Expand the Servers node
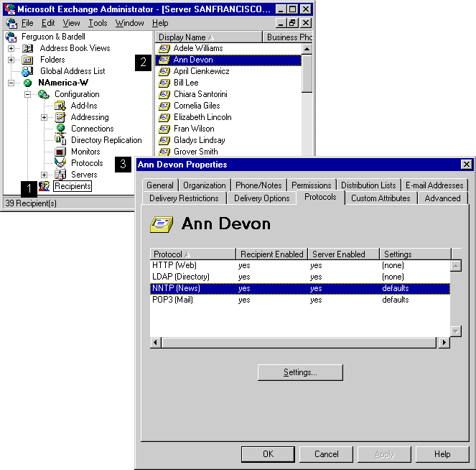 point(44,175)
